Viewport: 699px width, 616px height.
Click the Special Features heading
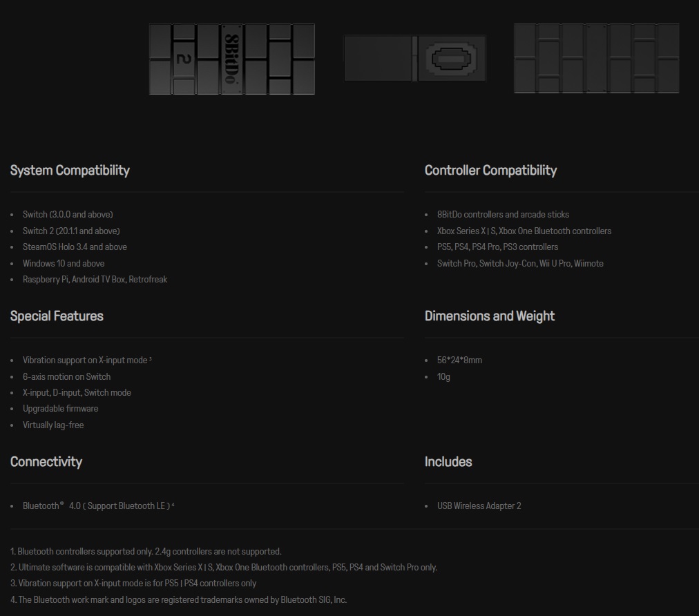click(57, 316)
